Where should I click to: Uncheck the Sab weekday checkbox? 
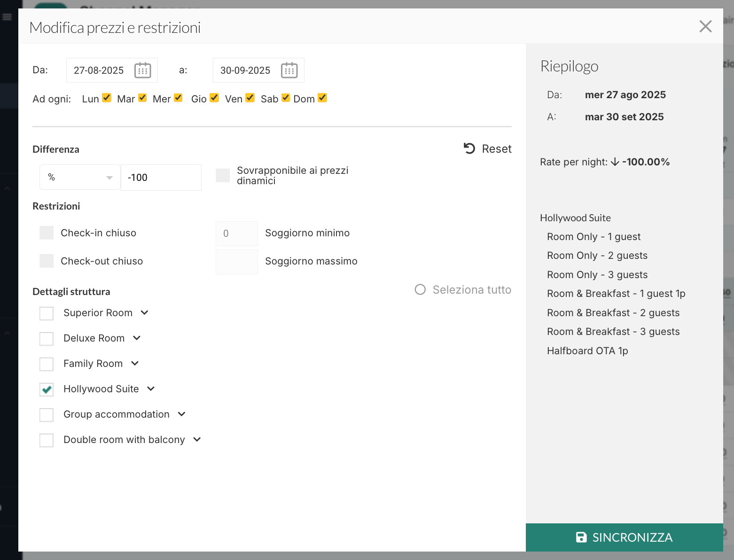click(286, 98)
